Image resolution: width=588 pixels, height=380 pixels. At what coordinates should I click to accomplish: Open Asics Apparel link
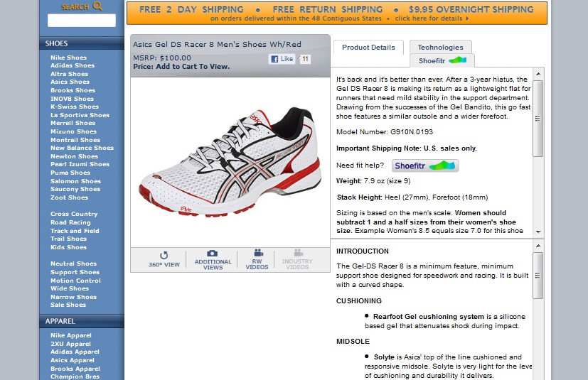coord(73,361)
